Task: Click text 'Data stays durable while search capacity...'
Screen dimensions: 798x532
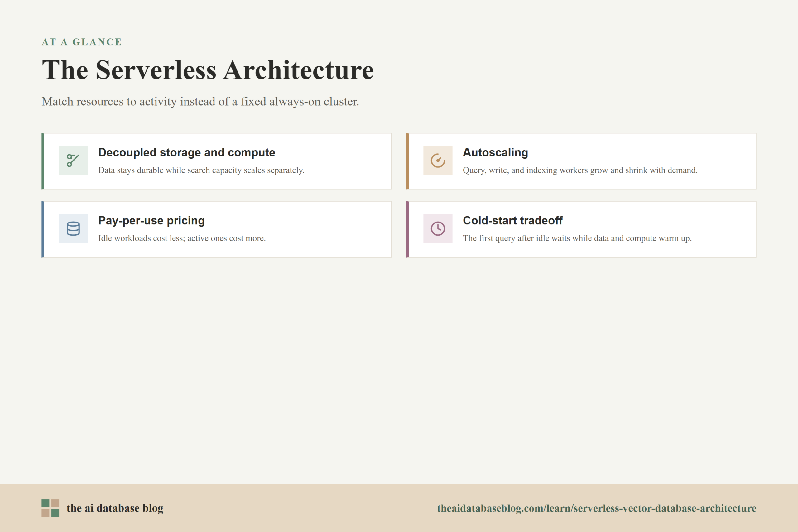Action: (201, 170)
